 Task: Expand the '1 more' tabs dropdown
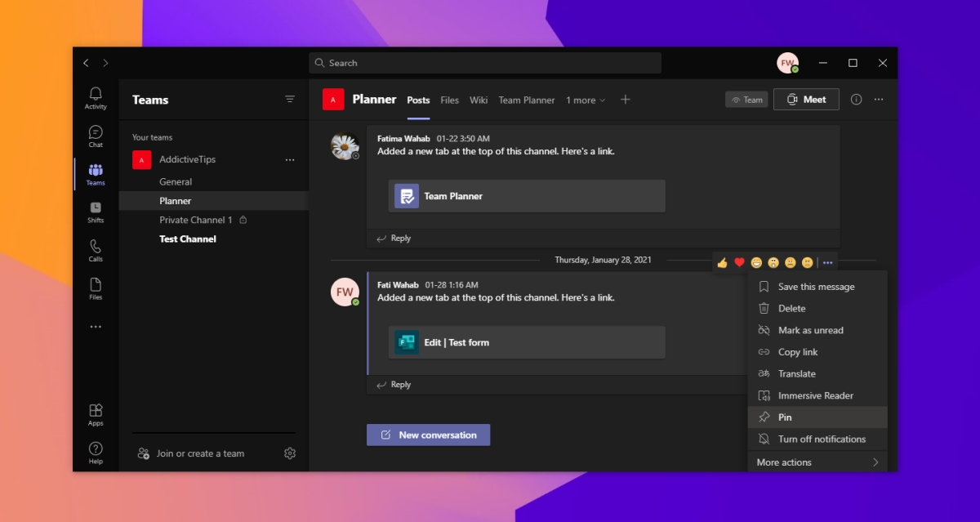586,100
